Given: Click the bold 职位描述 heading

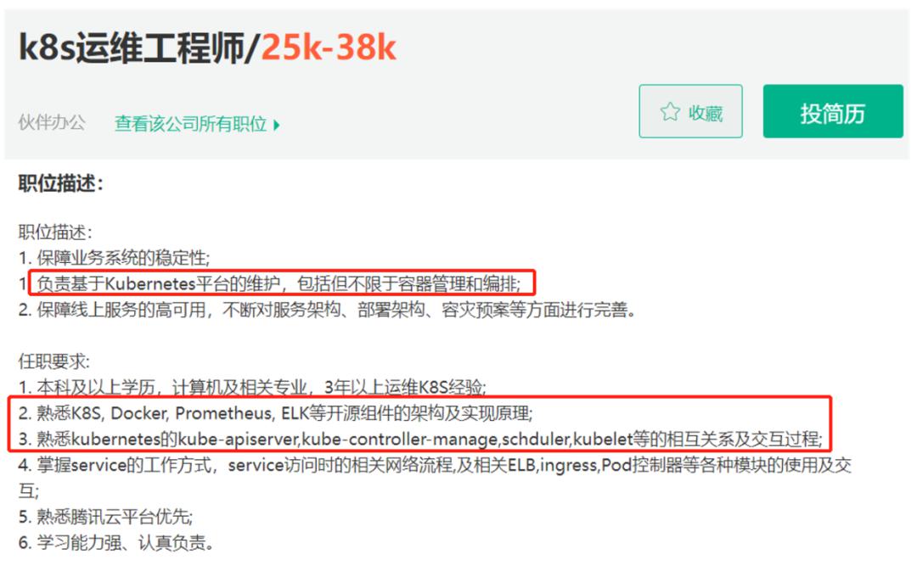Looking at the screenshot, I should tap(61, 183).
